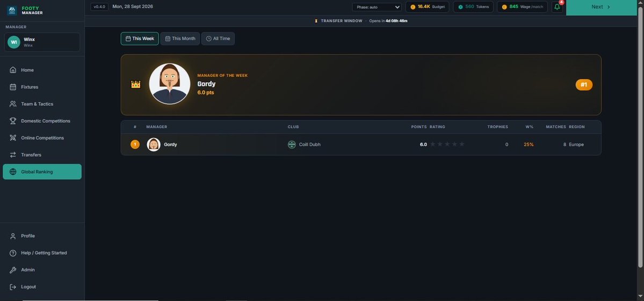Click the crown icon on manager banner
This screenshot has width=644, height=301.
click(136, 84)
